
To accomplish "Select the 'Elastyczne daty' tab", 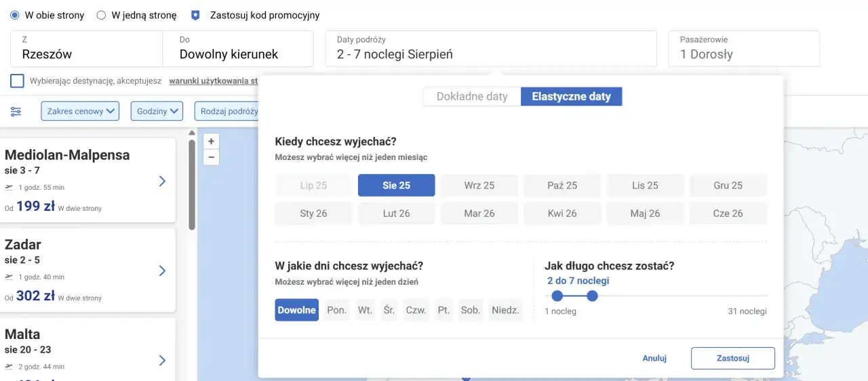I will point(571,96).
